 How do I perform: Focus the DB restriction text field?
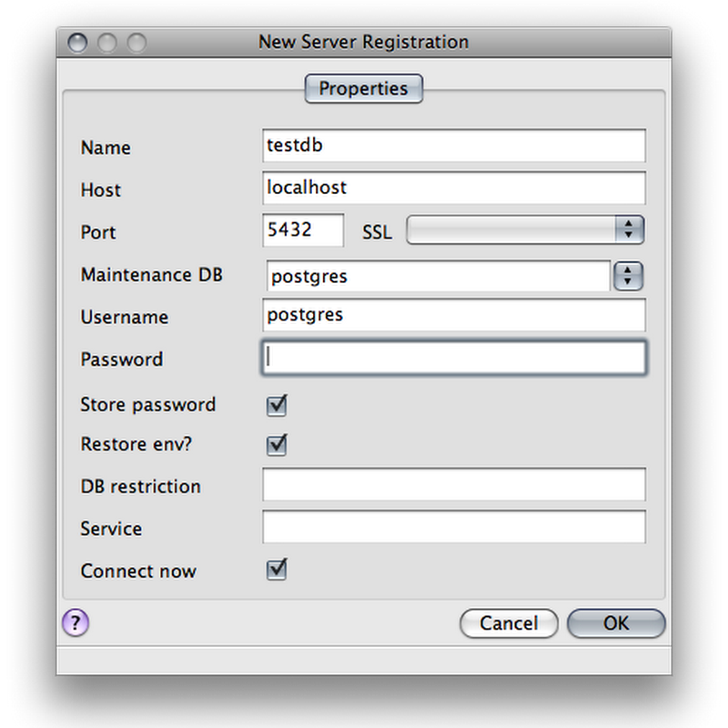click(453, 485)
